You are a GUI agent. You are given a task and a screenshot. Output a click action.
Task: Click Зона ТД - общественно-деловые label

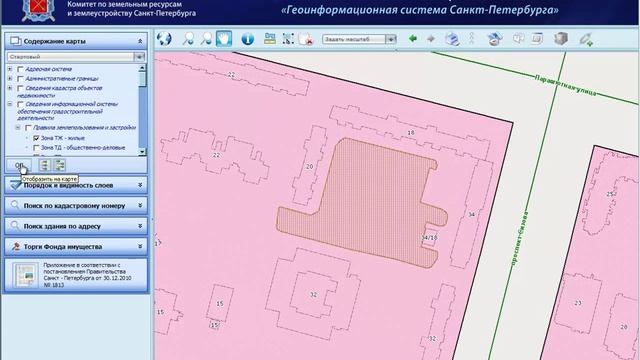pyautogui.click(x=83, y=148)
